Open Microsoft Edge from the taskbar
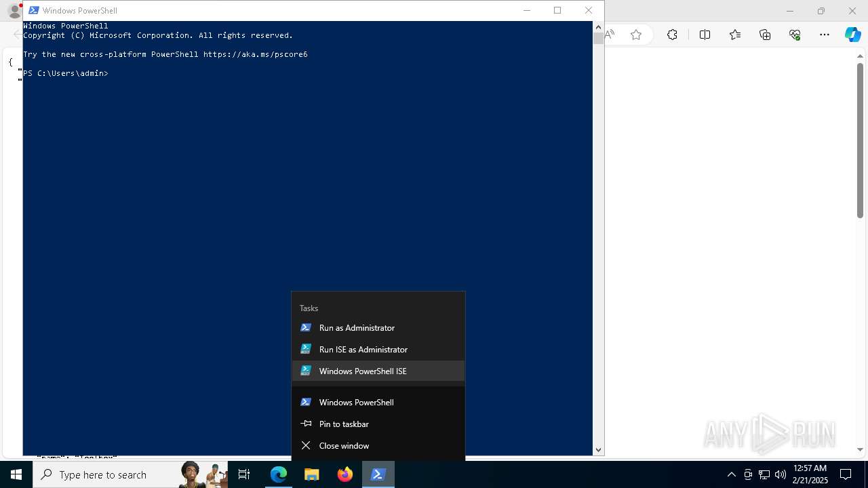 (x=279, y=474)
